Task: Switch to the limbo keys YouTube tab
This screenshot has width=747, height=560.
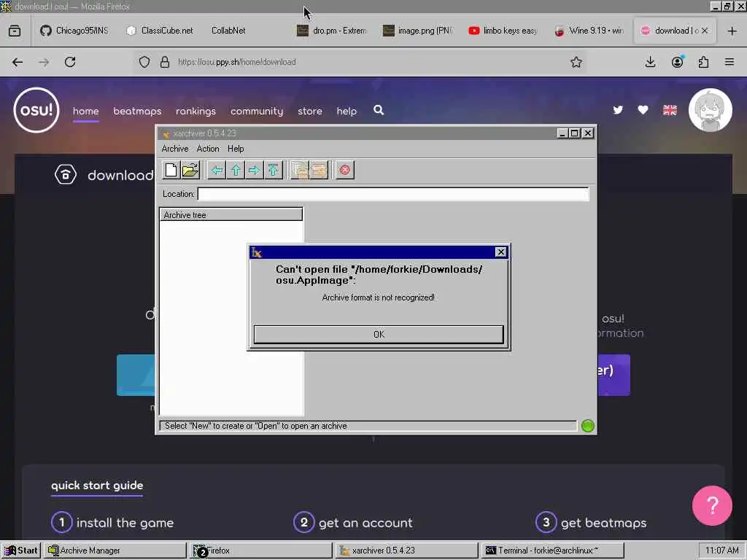Action: click(x=503, y=31)
